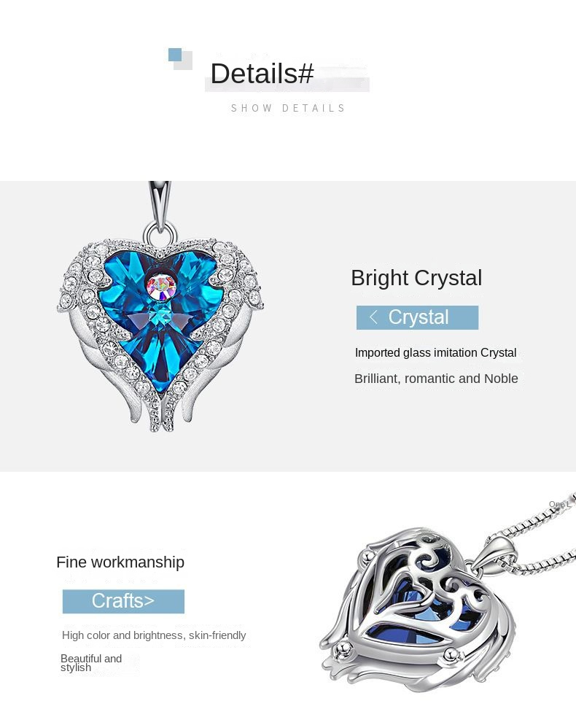Click the blue Crafts> banner

coord(123,601)
